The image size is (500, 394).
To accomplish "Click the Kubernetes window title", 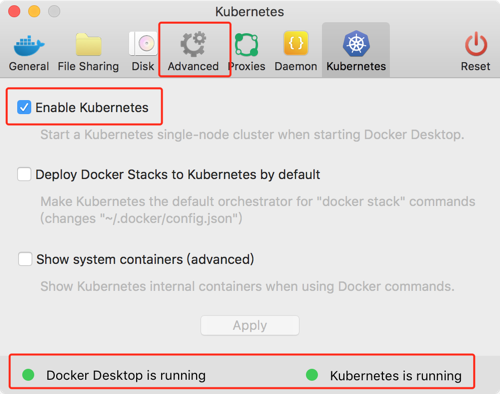I will [250, 12].
